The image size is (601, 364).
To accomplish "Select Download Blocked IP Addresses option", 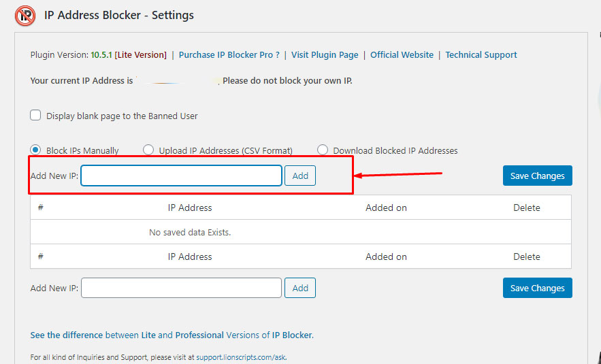I will coord(323,150).
